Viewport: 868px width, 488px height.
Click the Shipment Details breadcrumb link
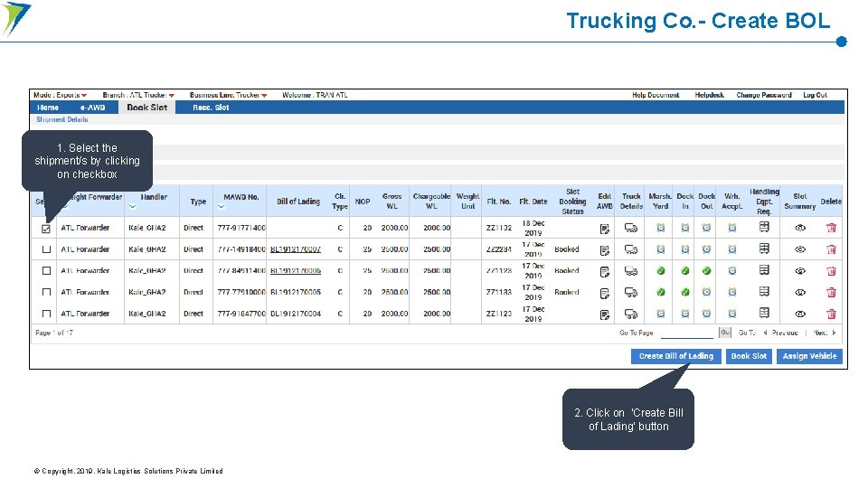tap(62, 119)
